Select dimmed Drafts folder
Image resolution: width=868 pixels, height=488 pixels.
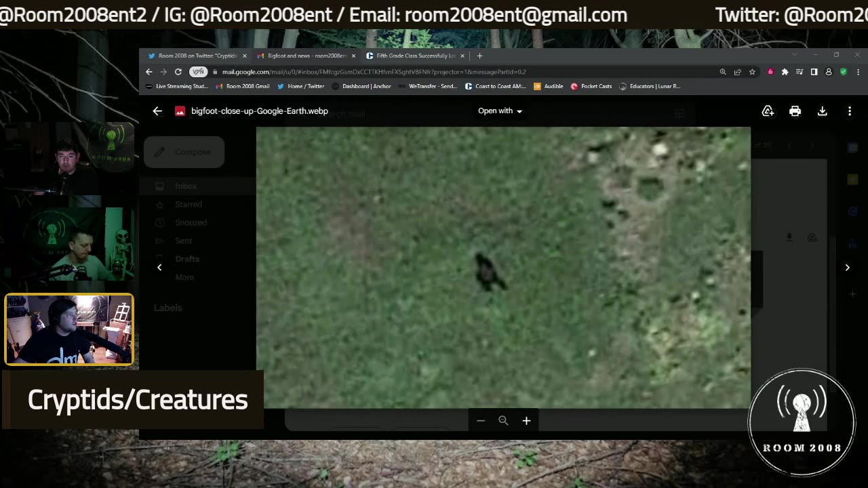[x=187, y=259]
